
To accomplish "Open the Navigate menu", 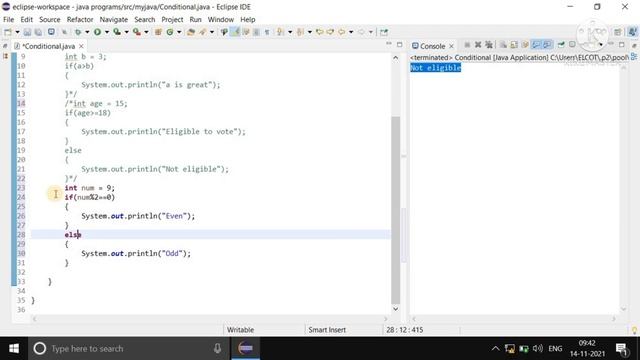I will point(113,19).
